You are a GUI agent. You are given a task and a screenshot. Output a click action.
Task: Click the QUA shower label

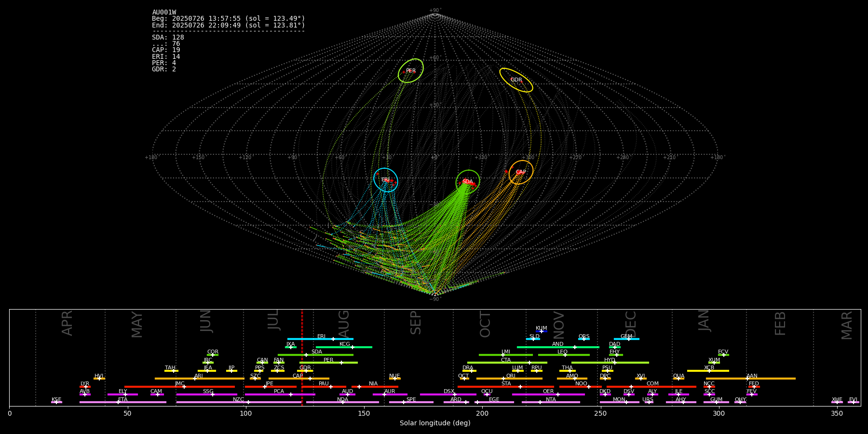coord(678,376)
